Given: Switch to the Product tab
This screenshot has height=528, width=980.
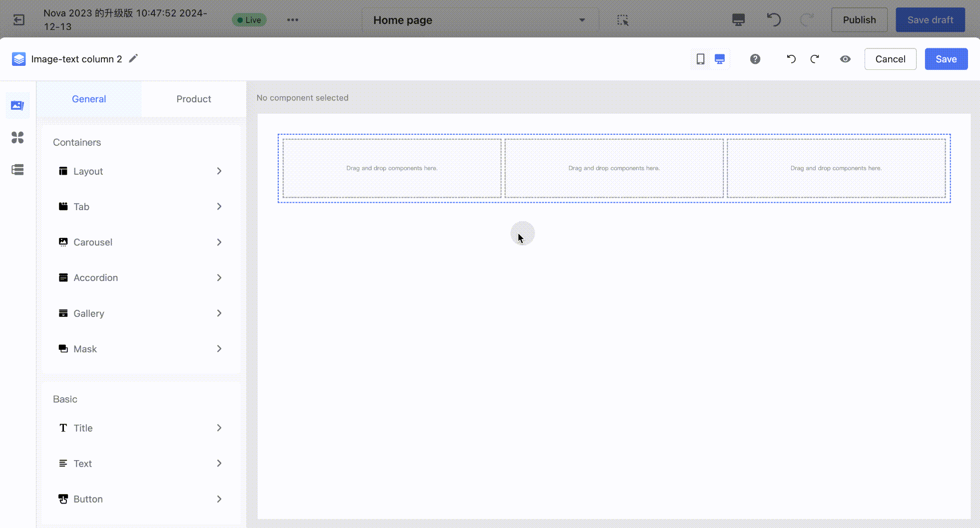Looking at the screenshot, I should coord(193,99).
